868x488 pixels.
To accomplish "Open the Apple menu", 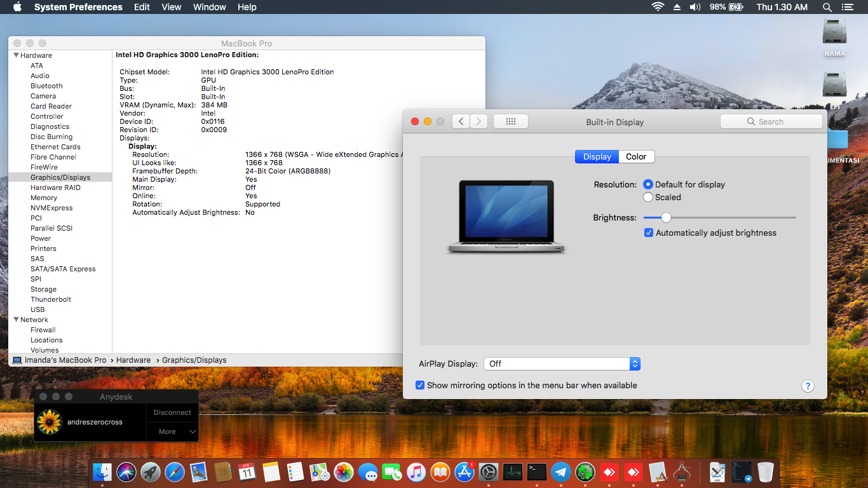I will tap(17, 7).
